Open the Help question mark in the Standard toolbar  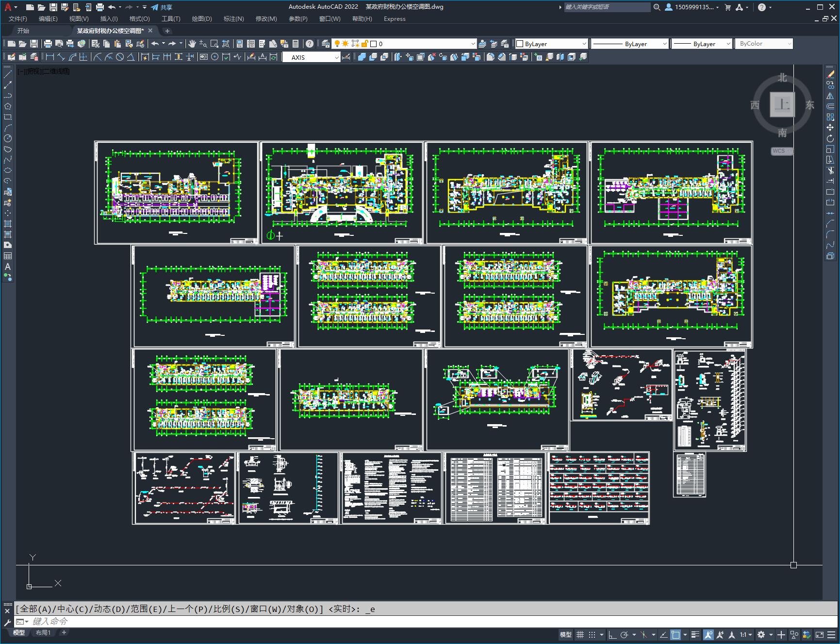[x=310, y=44]
